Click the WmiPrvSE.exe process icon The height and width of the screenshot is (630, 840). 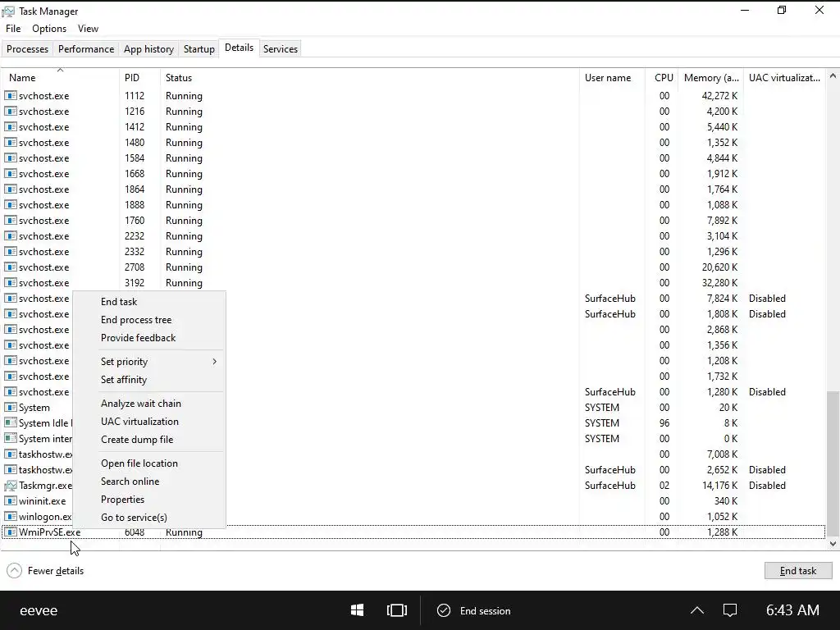(10, 532)
